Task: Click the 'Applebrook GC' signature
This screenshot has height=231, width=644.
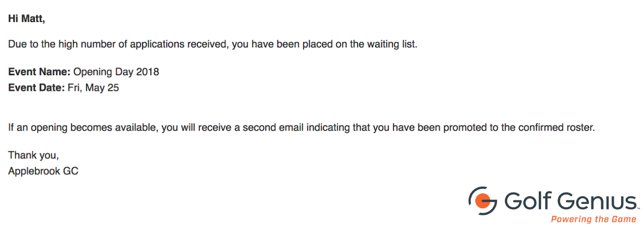Action: (43, 171)
